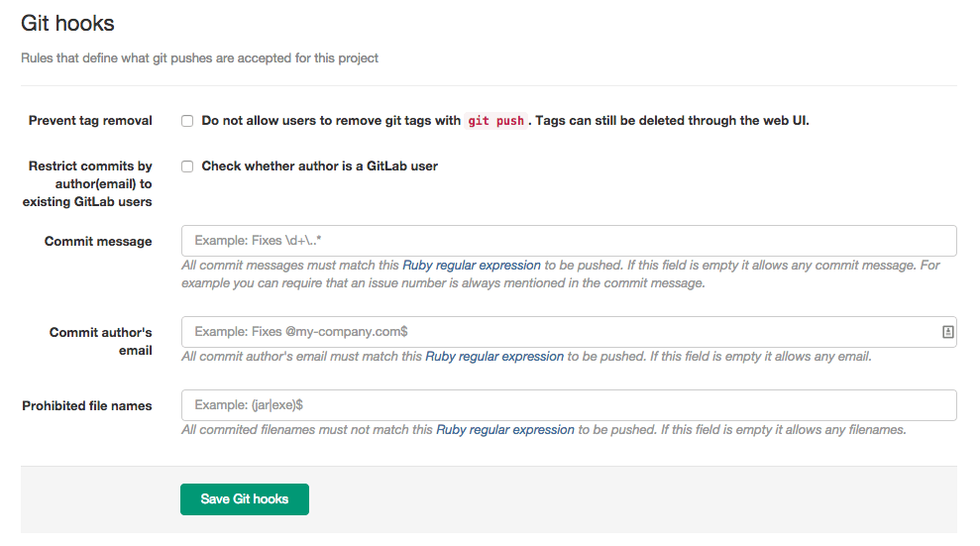The width and height of the screenshot is (980, 546).
Task: Follow Ruby regular expression link under Prohibited file names
Action: [505, 430]
